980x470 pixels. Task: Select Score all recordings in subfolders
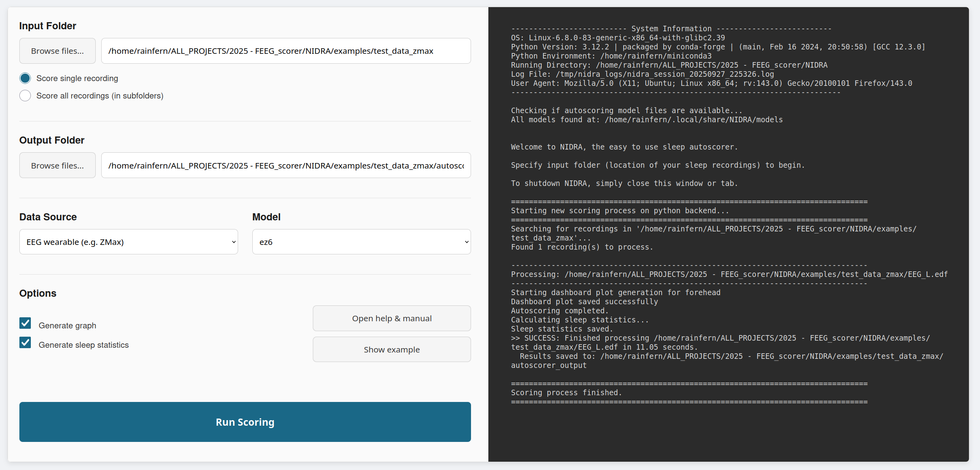pyautogui.click(x=25, y=96)
